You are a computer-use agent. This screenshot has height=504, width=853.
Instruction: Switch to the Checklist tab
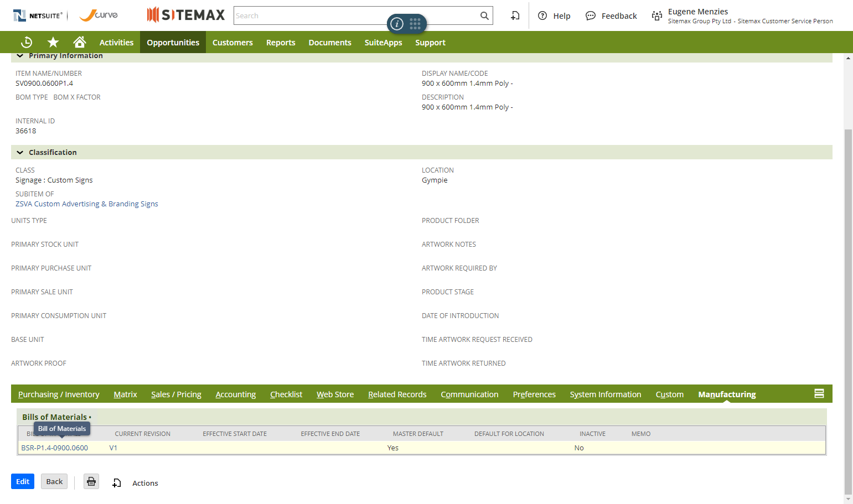(x=286, y=394)
